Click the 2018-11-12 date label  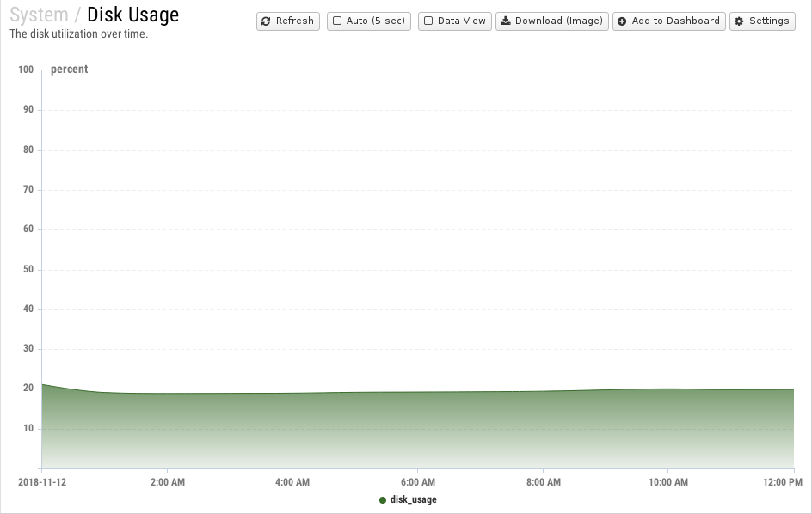coord(42,482)
